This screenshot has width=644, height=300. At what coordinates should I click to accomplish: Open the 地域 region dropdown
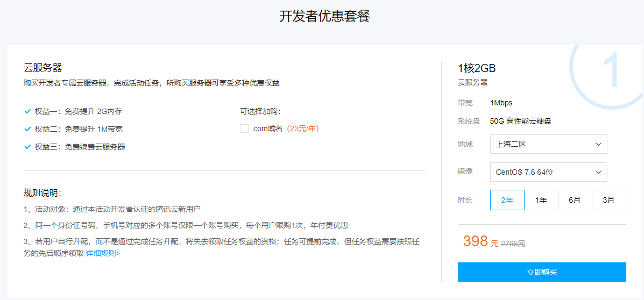tap(548, 144)
